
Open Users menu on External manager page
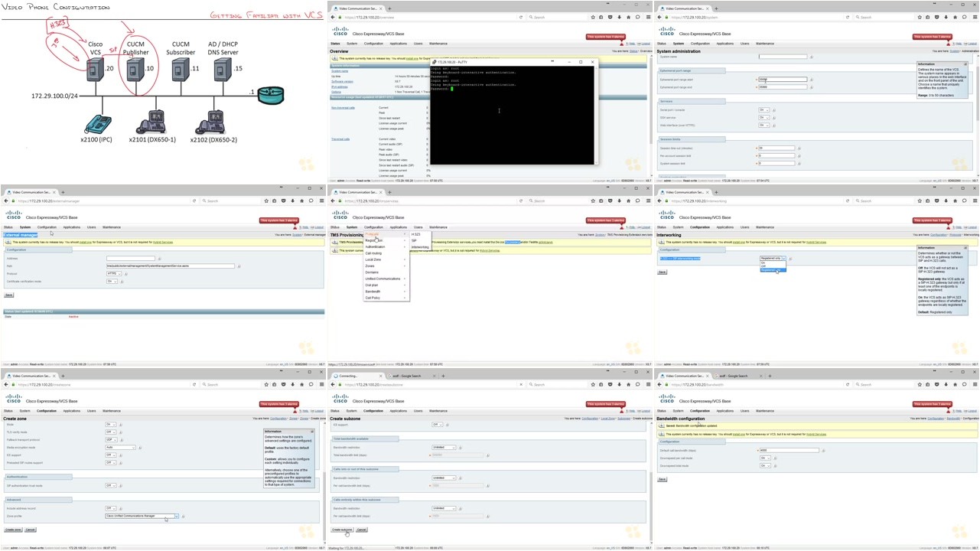[x=91, y=227]
